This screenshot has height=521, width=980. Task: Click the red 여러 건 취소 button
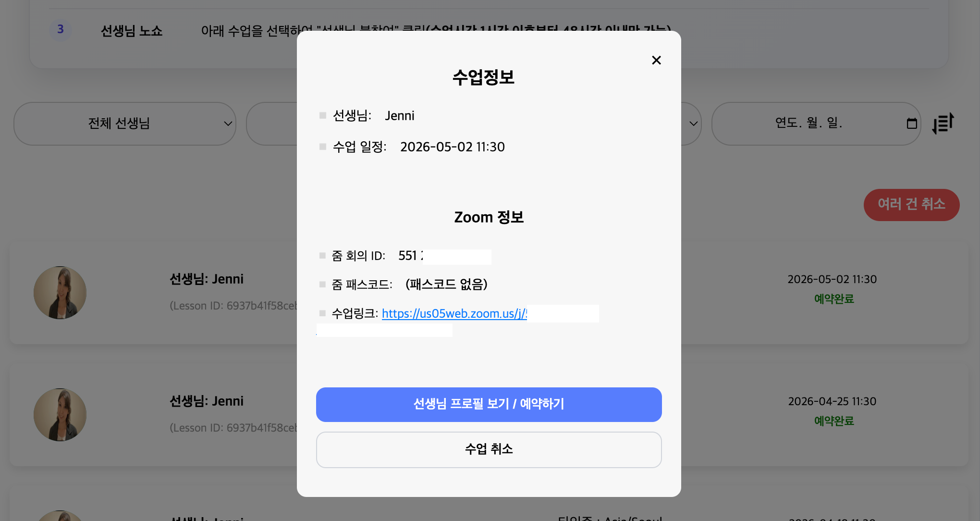point(911,205)
